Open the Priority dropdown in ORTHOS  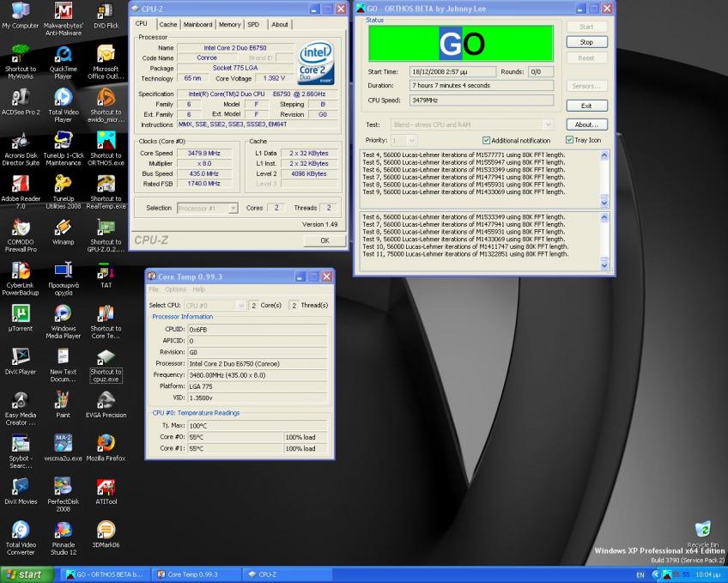coord(412,140)
